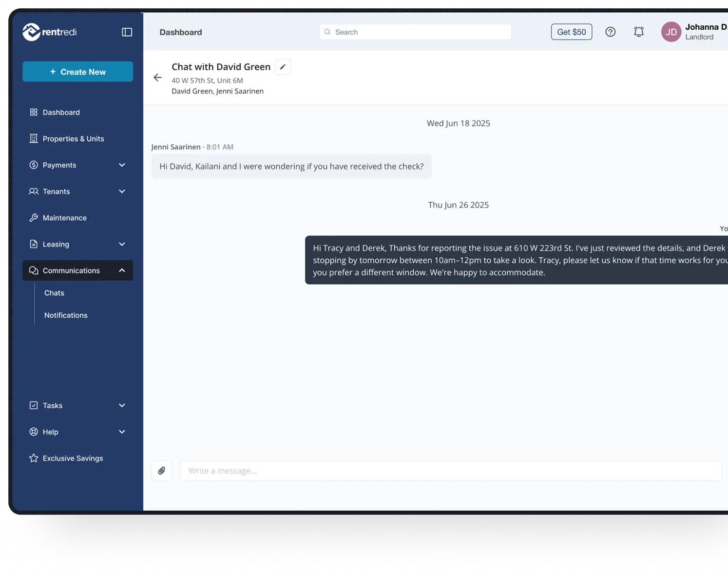Click the RentRedi logo
This screenshot has height=573, width=728.
point(50,32)
